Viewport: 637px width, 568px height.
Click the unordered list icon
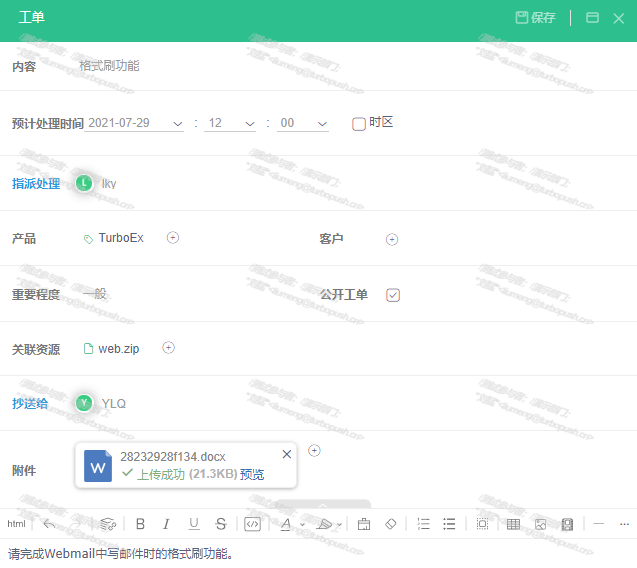[449, 524]
